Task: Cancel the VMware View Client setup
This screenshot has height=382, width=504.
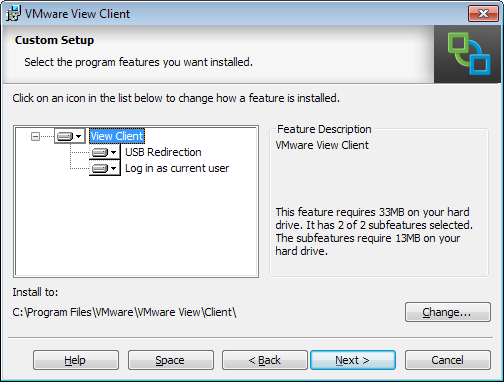Action: pyautogui.click(x=448, y=360)
